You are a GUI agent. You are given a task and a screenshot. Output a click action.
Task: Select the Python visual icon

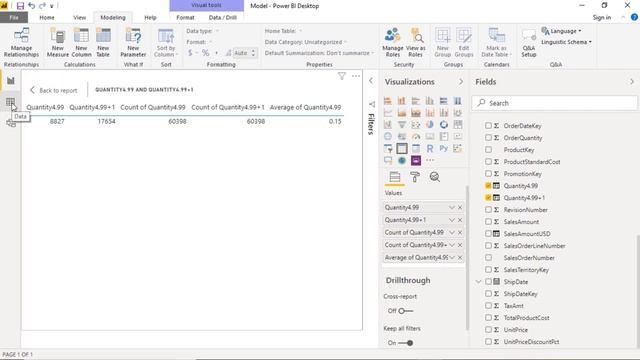tap(444, 149)
